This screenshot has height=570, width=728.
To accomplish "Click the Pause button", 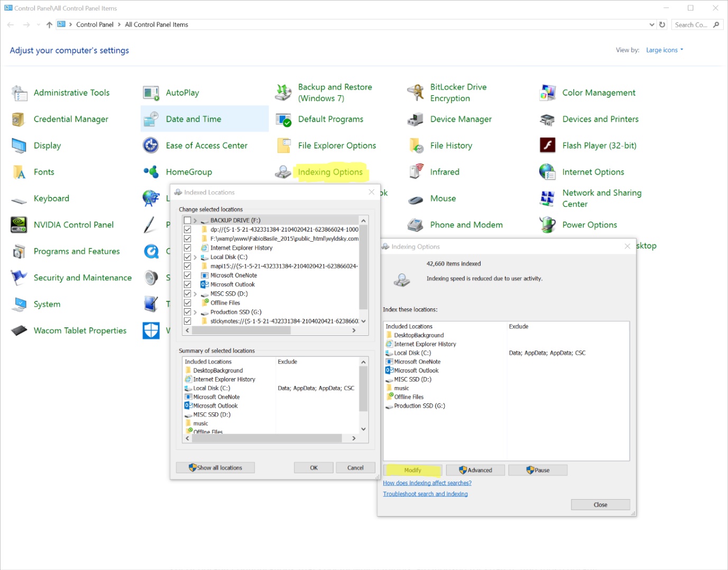I will point(538,470).
